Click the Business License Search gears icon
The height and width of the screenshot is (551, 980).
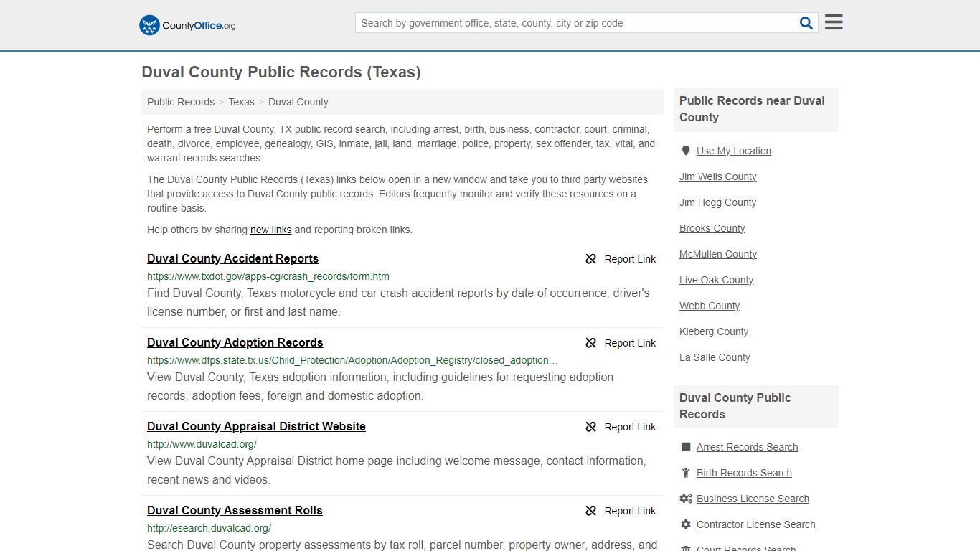[686, 499]
